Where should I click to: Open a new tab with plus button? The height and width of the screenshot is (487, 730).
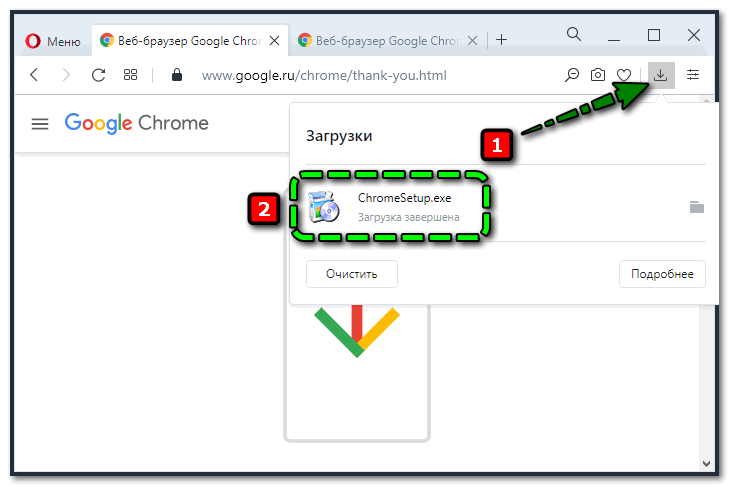coord(501,40)
